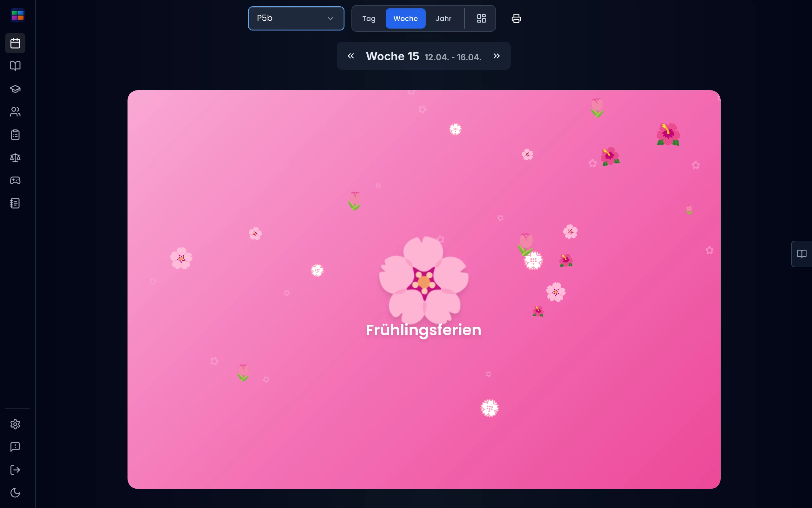This screenshot has width=812, height=508.
Task: Switch to the grid overview layout
Action: point(481,18)
